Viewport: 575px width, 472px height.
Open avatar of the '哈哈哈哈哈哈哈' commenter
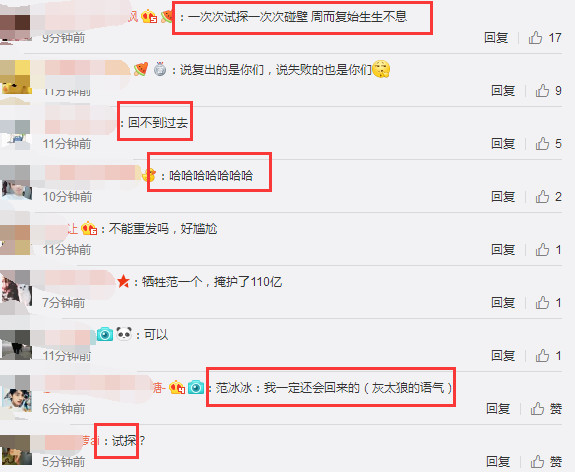pos(16,183)
